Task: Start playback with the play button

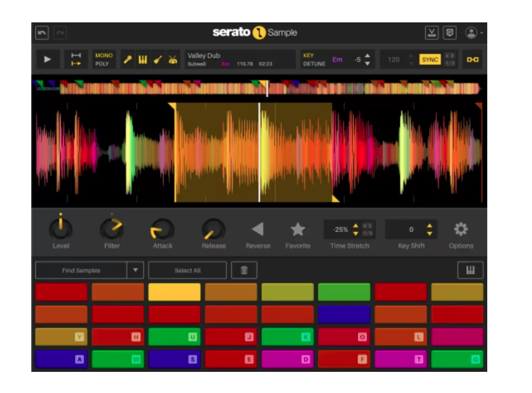Action: (47, 60)
